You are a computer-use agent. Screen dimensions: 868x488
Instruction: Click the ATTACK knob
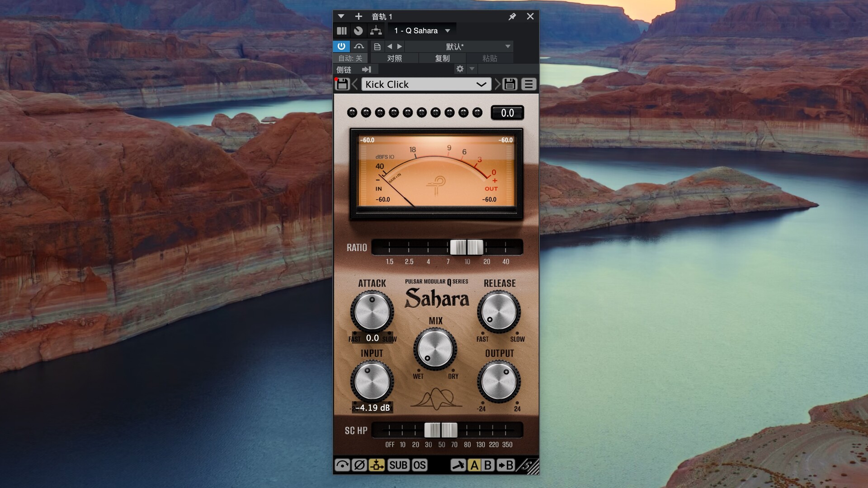(372, 312)
